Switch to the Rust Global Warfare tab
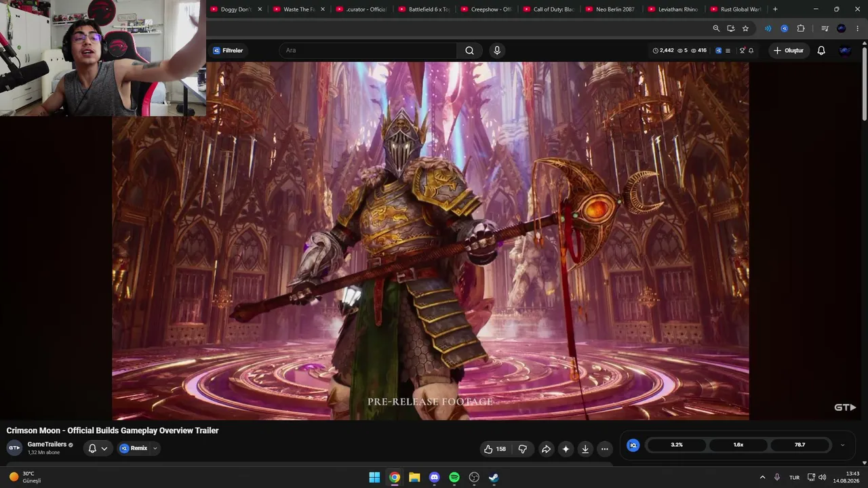 point(736,9)
